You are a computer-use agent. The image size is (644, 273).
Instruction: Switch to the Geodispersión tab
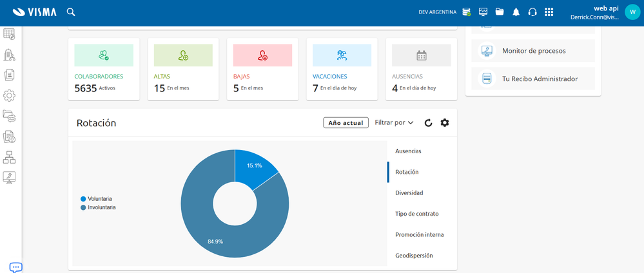(x=414, y=256)
